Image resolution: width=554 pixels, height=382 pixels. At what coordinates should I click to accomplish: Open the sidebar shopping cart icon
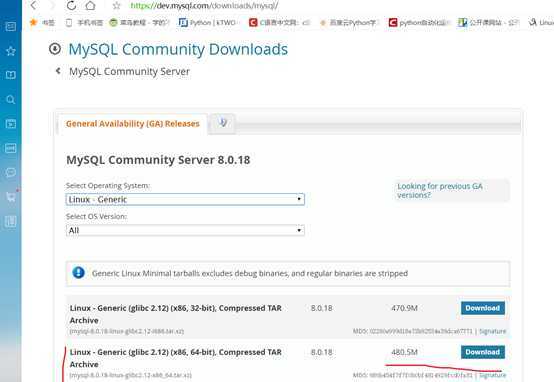coord(11,197)
